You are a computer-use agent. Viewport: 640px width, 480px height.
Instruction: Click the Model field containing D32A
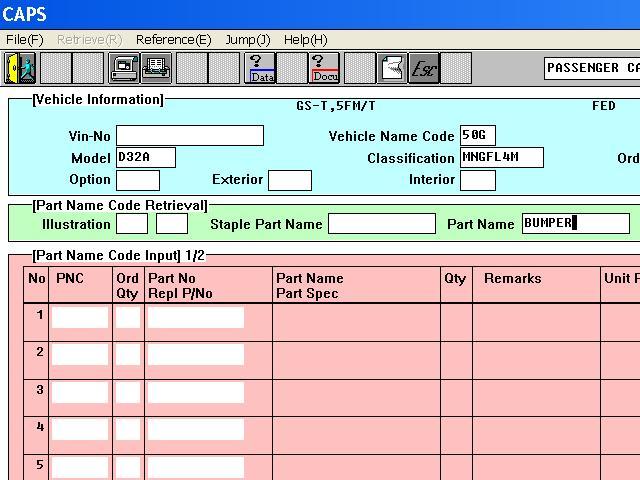tap(146, 158)
